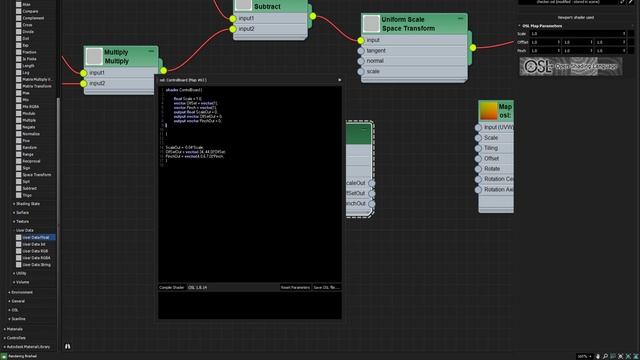The image size is (640, 360).
Task: Click the binoculars search icon in the view
Action: (68, 346)
